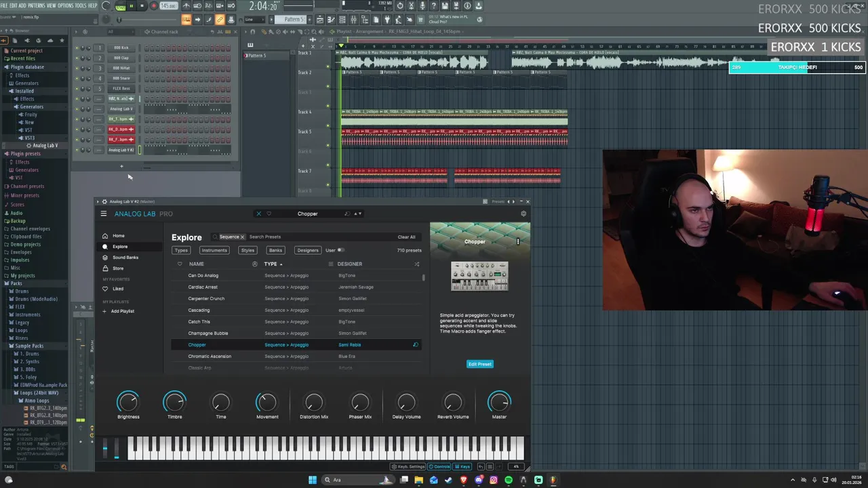Select 808 Kick channel button

pos(121,48)
